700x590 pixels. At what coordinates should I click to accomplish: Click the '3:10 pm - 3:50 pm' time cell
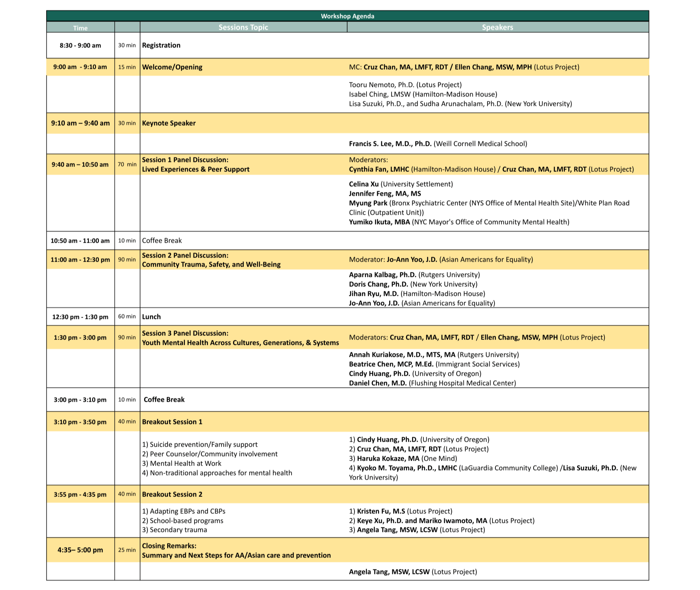pos(80,422)
